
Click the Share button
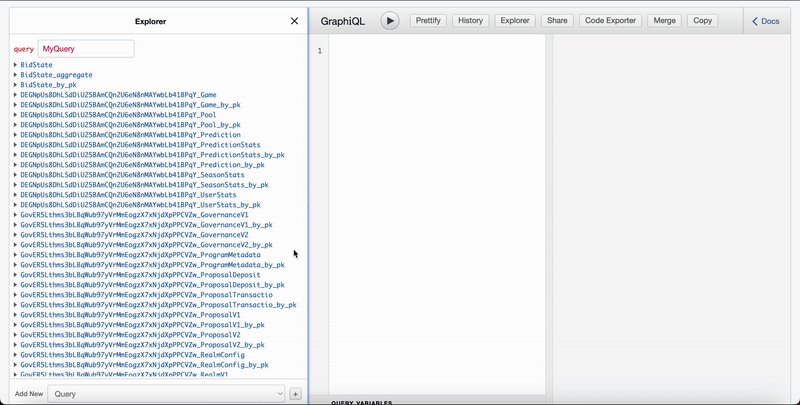pos(557,20)
